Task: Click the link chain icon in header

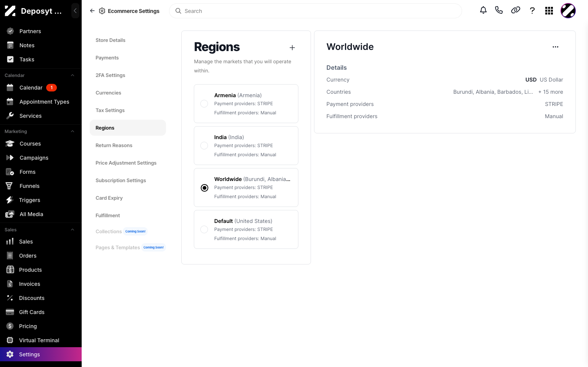Action: pyautogui.click(x=516, y=11)
